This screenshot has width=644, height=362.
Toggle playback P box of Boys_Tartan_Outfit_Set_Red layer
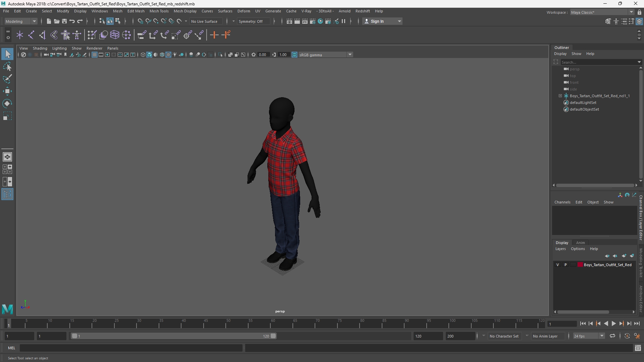pos(566,265)
